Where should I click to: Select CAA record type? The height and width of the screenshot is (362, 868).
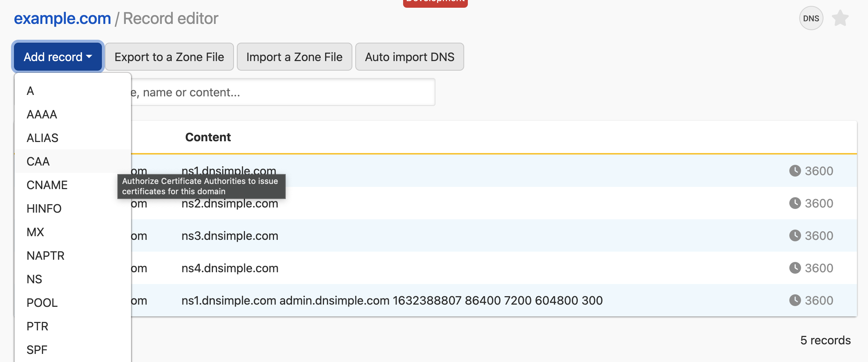(x=73, y=162)
